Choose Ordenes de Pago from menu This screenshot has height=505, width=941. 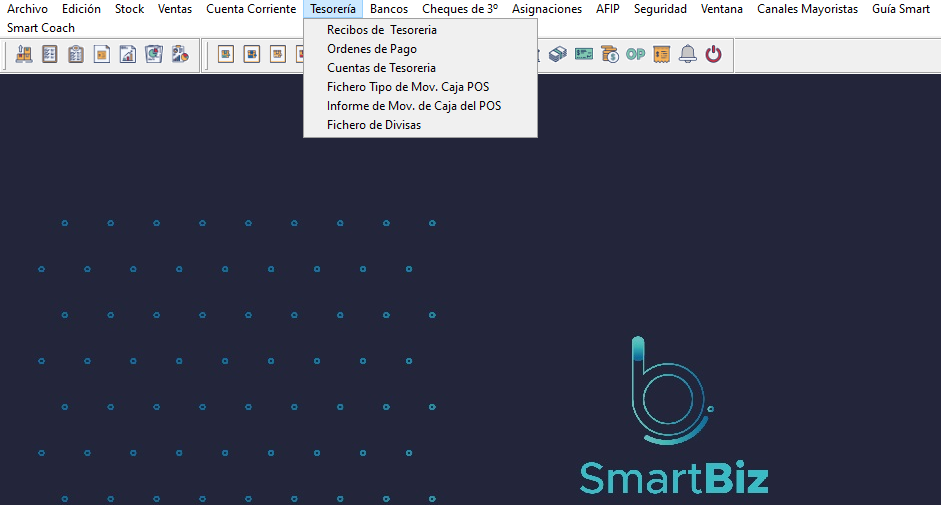point(372,49)
